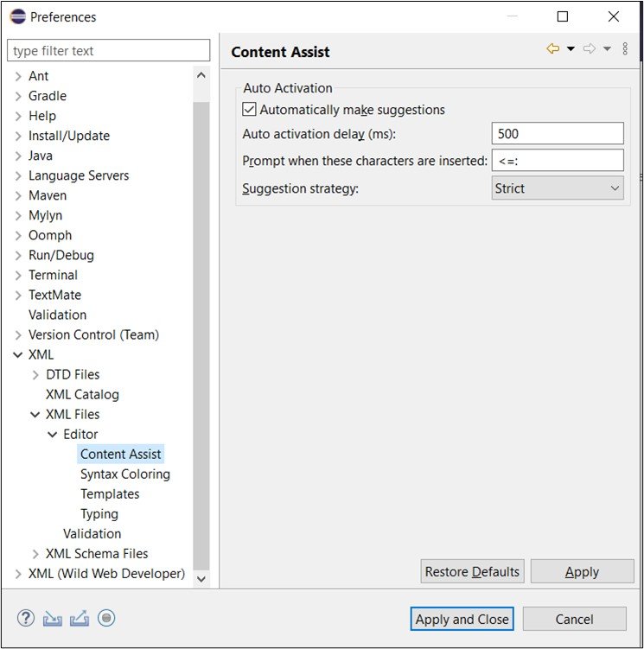Click the yellow Back navigation arrow
The height and width of the screenshot is (649, 644).
[x=553, y=49]
